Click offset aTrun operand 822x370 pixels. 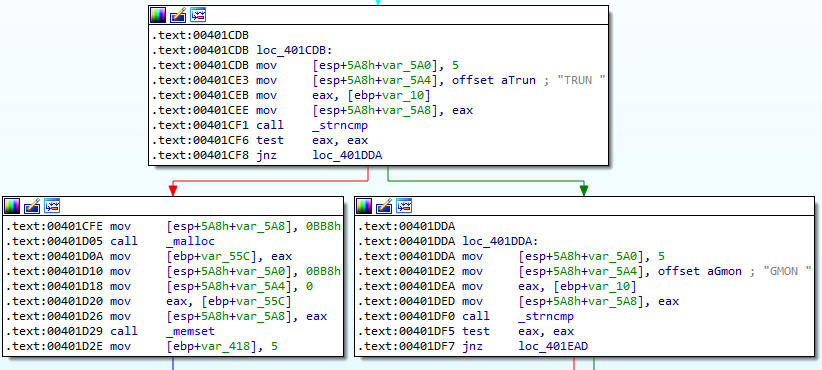click(494, 80)
